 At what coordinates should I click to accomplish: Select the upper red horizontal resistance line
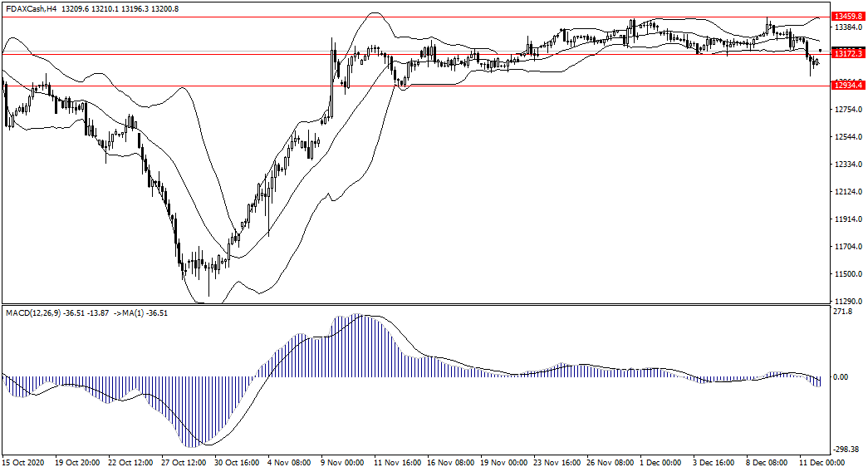(415, 17)
